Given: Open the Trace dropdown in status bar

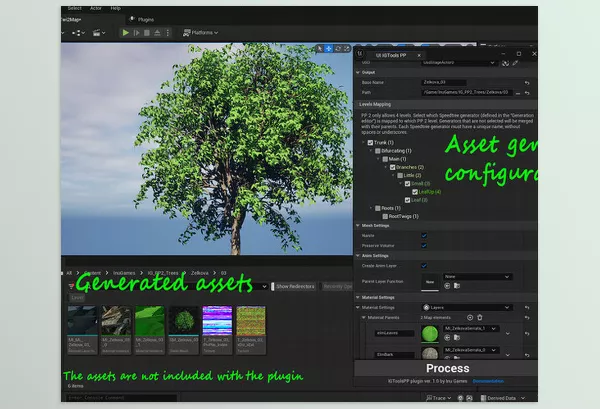Looking at the screenshot, I should pos(439,398).
